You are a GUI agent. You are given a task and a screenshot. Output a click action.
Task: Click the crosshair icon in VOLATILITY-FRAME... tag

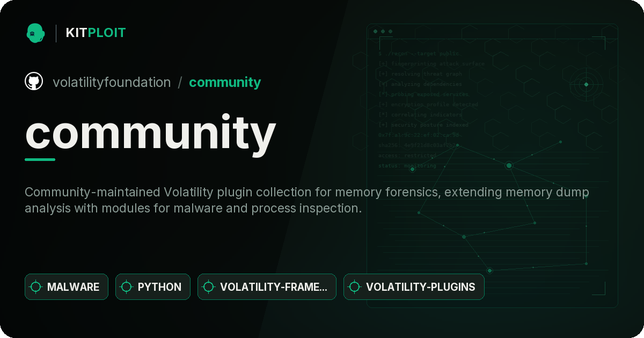[209, 287]
